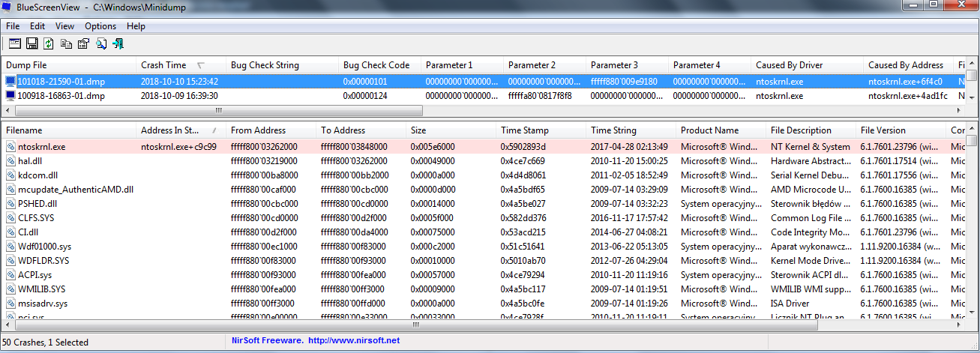
Task: Open the File menu
Action: pyautogui.click(x=13, y=26)
